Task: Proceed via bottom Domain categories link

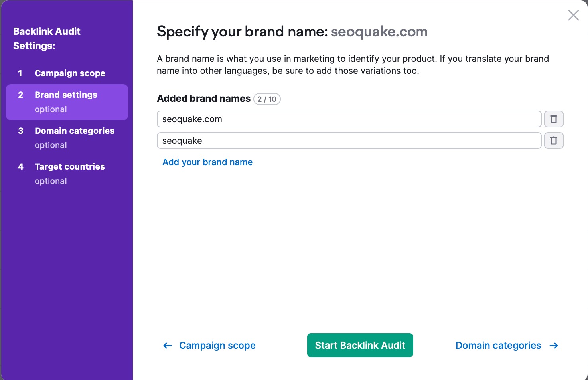Action: click(x=498, y=346)
